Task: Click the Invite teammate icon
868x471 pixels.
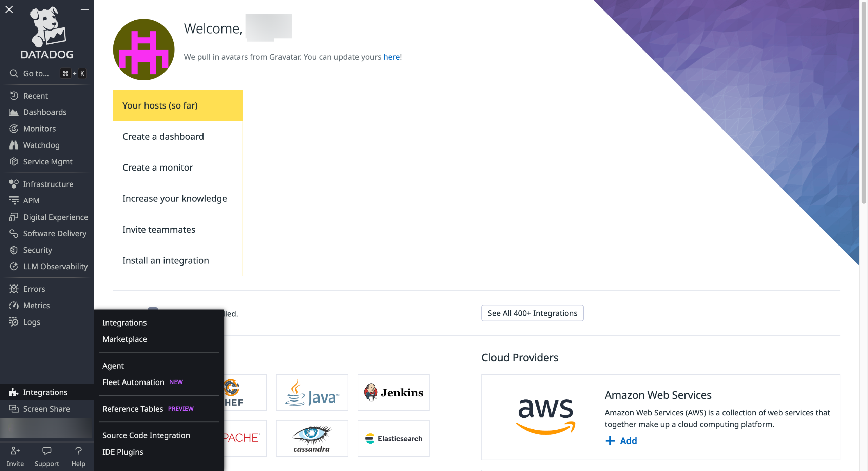Action: point(15,451)
